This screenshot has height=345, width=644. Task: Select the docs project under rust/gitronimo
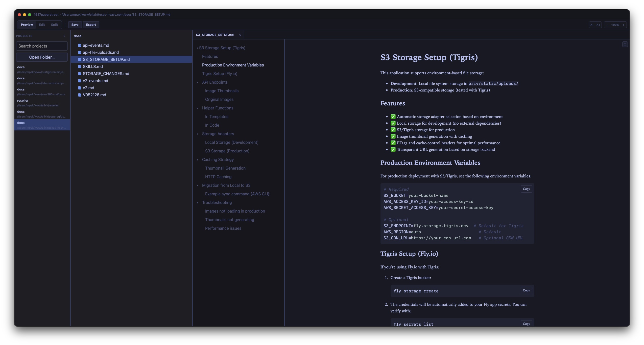(x=42, y=69)
